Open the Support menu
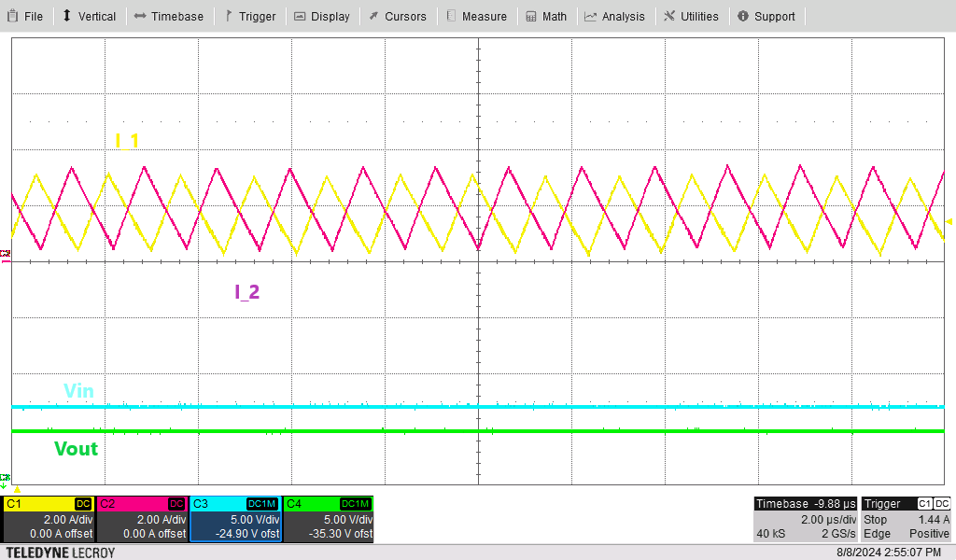This screenshot has height=560, width=956. [x=766, y=16]
